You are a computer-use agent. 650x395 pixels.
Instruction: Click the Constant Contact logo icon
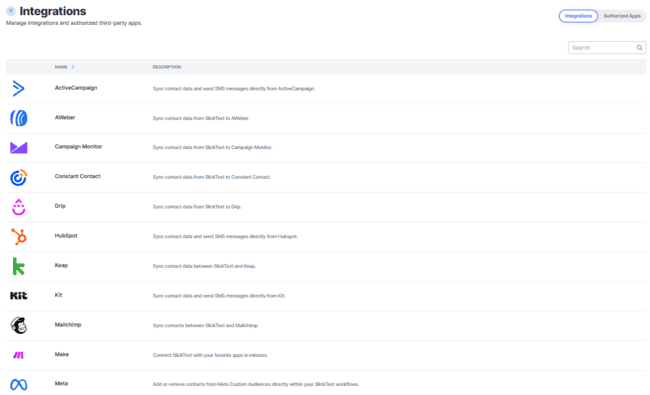(19, 177)
